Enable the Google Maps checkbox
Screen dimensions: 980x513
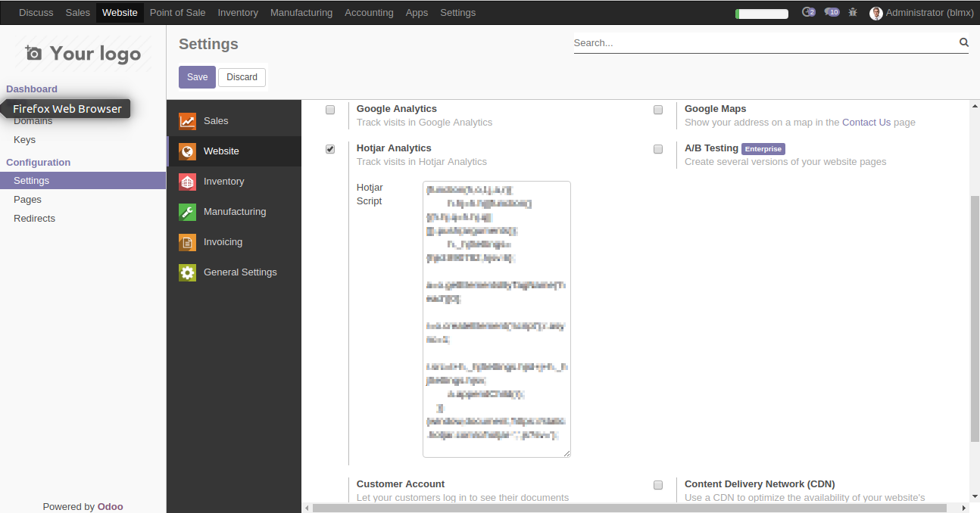click(x=658, y=110)
